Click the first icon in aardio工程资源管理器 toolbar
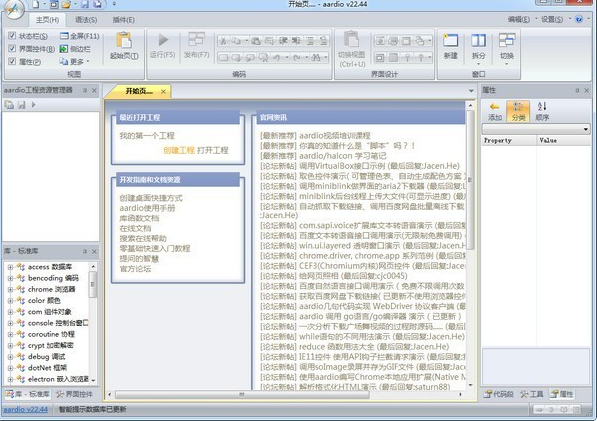597x421 pixels. (9, 104)
